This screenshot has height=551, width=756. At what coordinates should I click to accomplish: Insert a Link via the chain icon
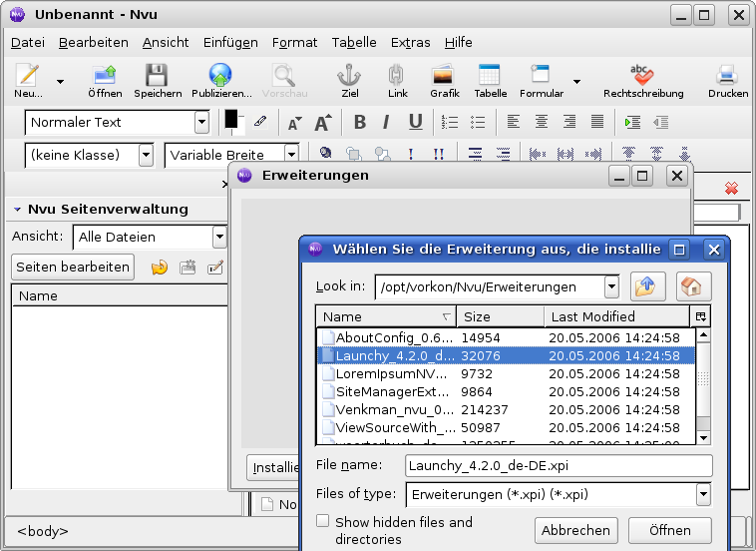(x=396, y=75)
